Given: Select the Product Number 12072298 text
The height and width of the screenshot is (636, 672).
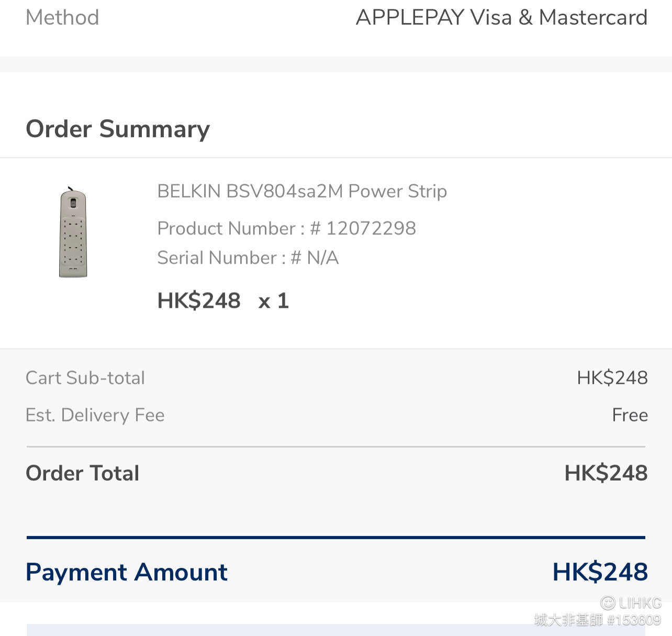Looking at the screenshot, I should tap(286, 228).
